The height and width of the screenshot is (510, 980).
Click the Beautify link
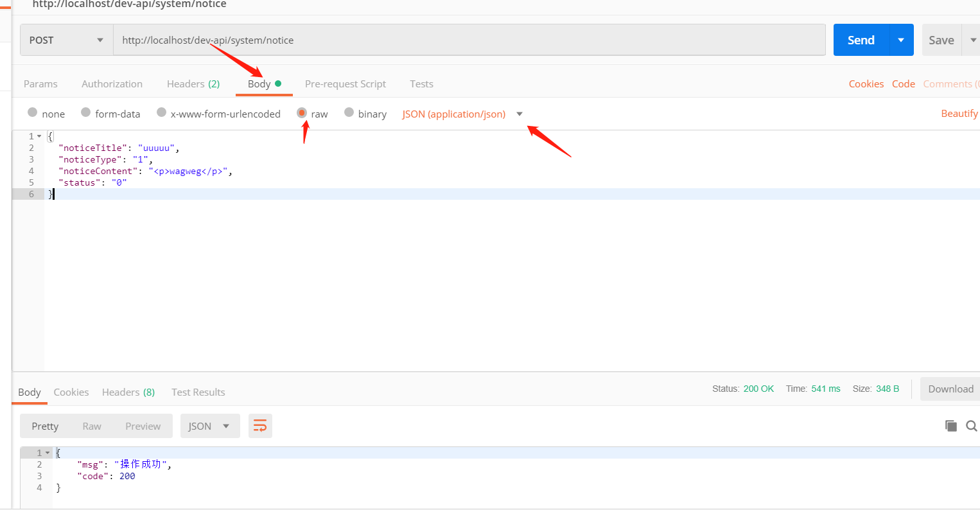[959, 114]
